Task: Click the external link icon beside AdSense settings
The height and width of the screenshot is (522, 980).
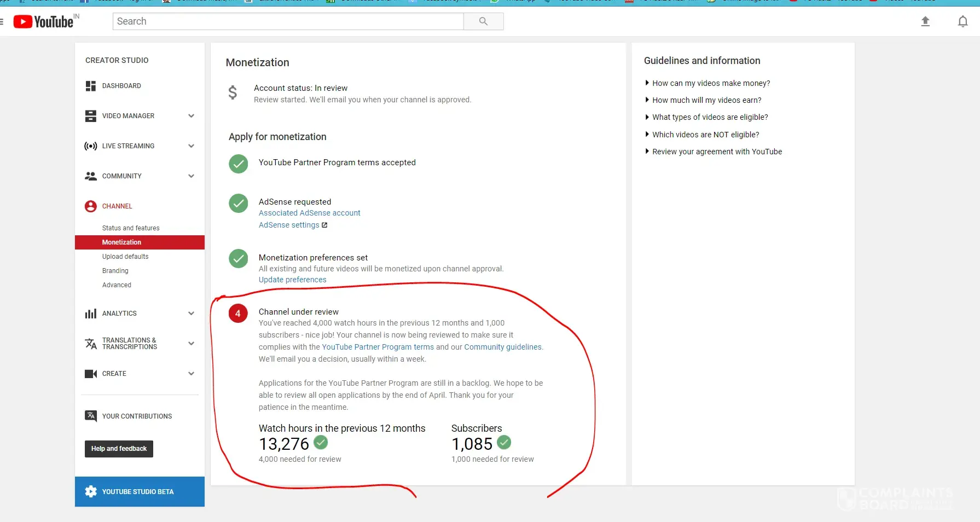Action: [x=324, y=225]
